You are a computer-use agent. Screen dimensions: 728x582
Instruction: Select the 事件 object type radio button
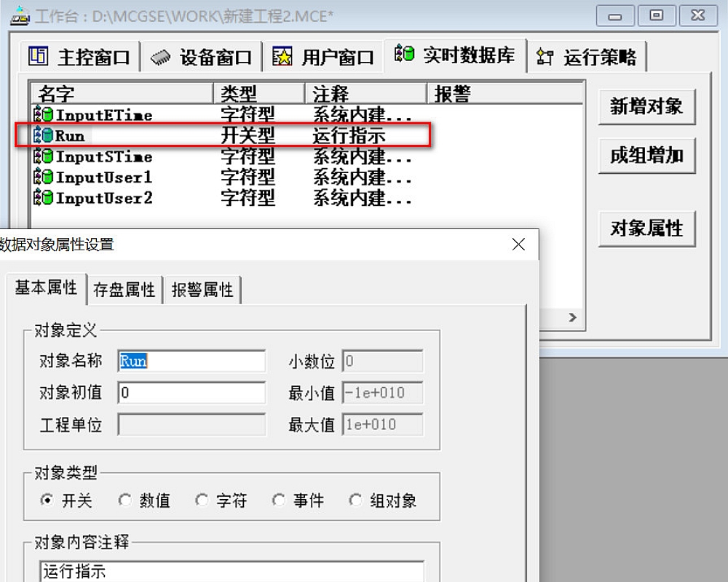click(x=279, y=500)
